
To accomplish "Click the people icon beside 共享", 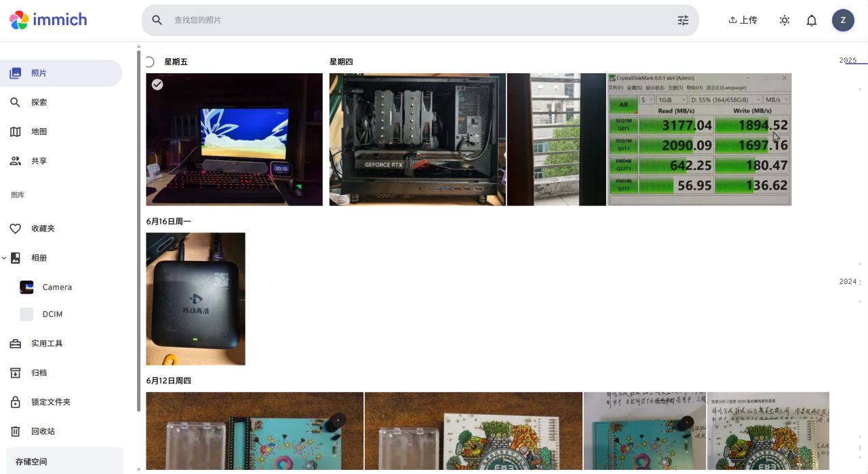I will point(15,161).
